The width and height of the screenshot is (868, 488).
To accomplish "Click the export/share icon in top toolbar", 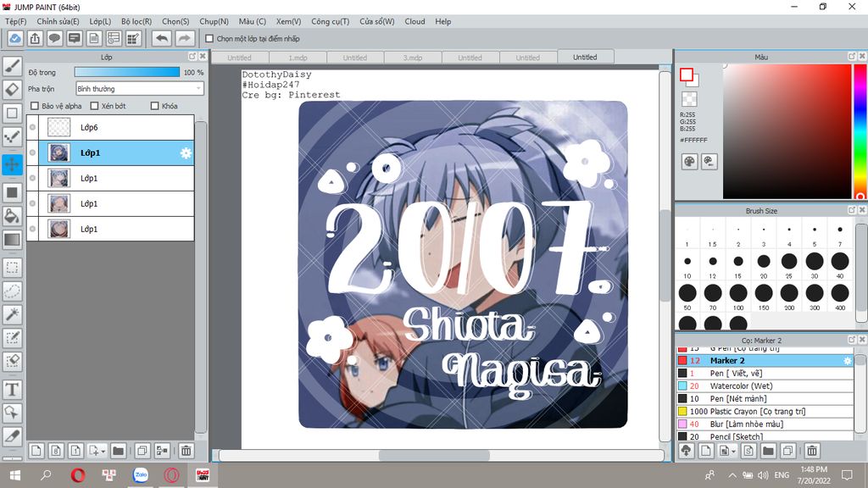I will click(35, 38).
